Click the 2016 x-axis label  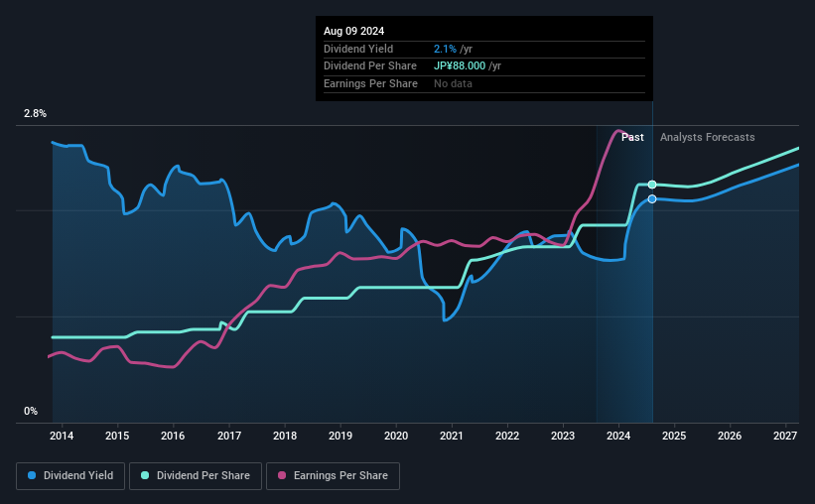tap(173, 436)
